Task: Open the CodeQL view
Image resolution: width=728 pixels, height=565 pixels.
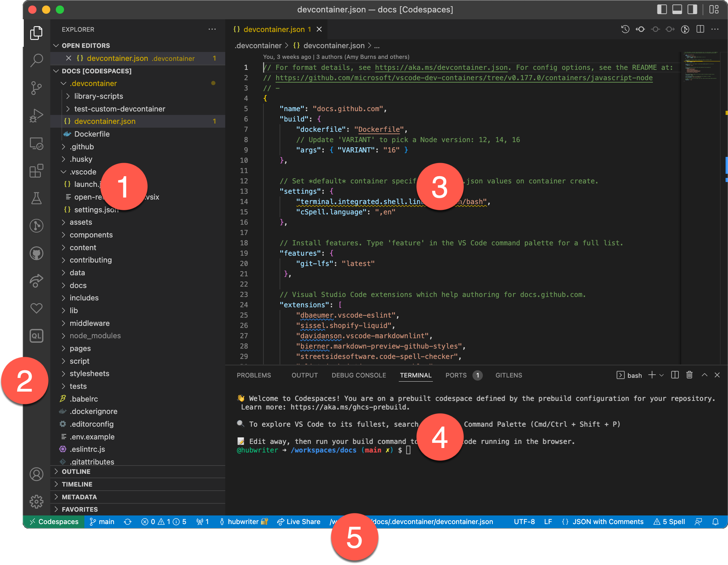Action: pos(36,336)
